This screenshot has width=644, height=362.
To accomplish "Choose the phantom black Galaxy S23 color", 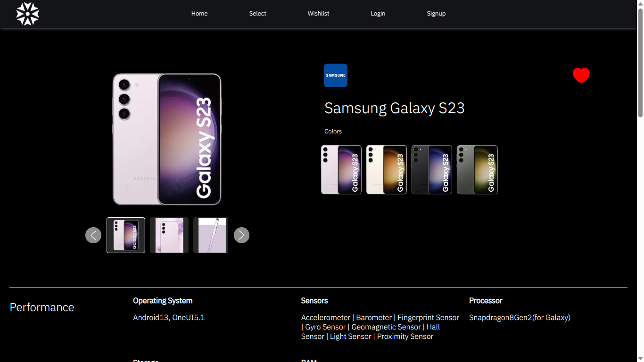I will [x=432, y=170].
